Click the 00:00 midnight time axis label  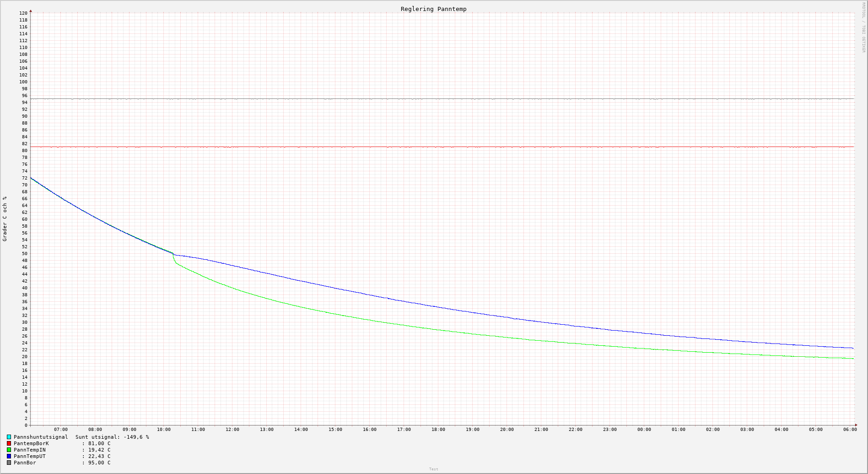click(x=644, y=430)
